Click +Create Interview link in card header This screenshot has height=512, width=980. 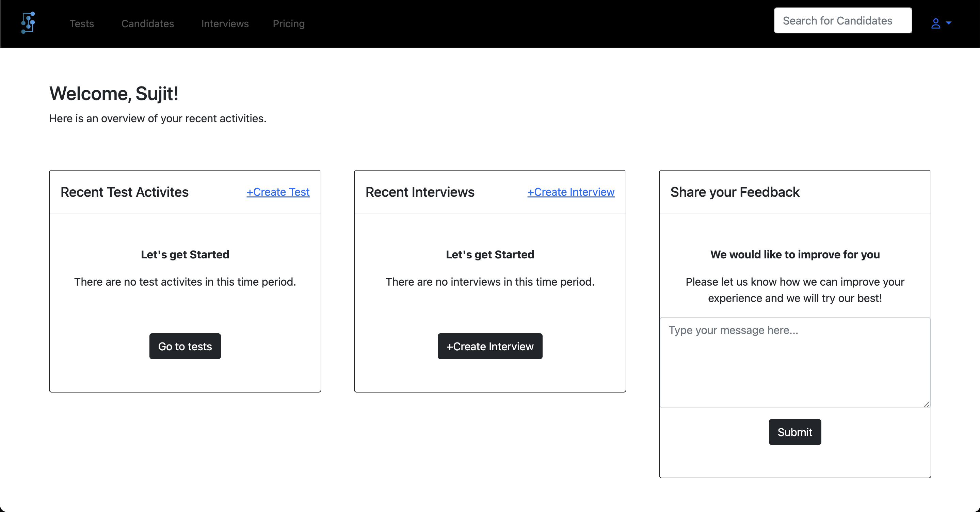571,192
